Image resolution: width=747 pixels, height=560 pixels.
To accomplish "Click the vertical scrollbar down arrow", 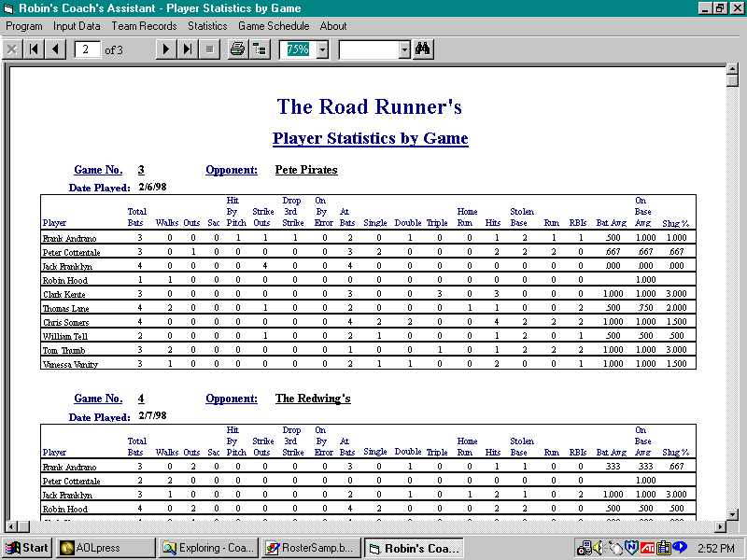I will 733,511.
